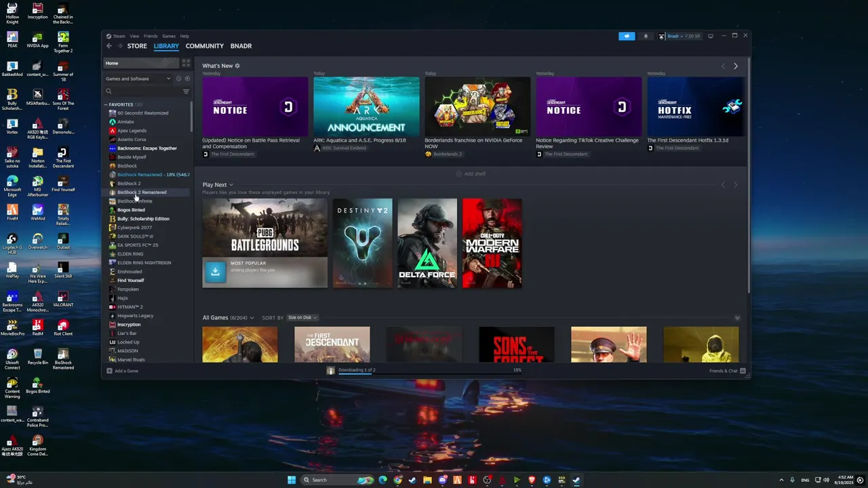Click the PUBG download arrow button
This screenshot has width=868, height=488.
tap(215, 271)
